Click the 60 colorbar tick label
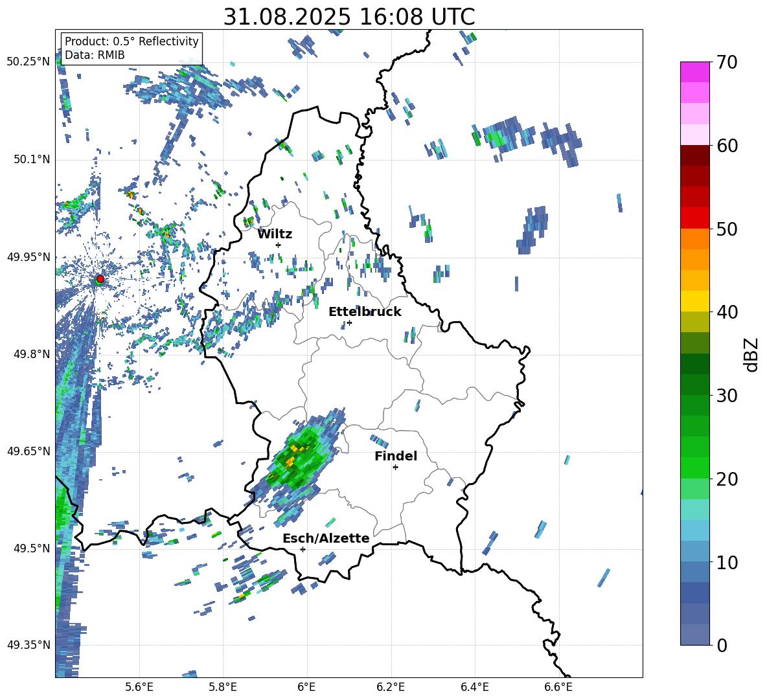Image resolution: width=767 pixels, height=700 pixels. [x=726, y=146]
